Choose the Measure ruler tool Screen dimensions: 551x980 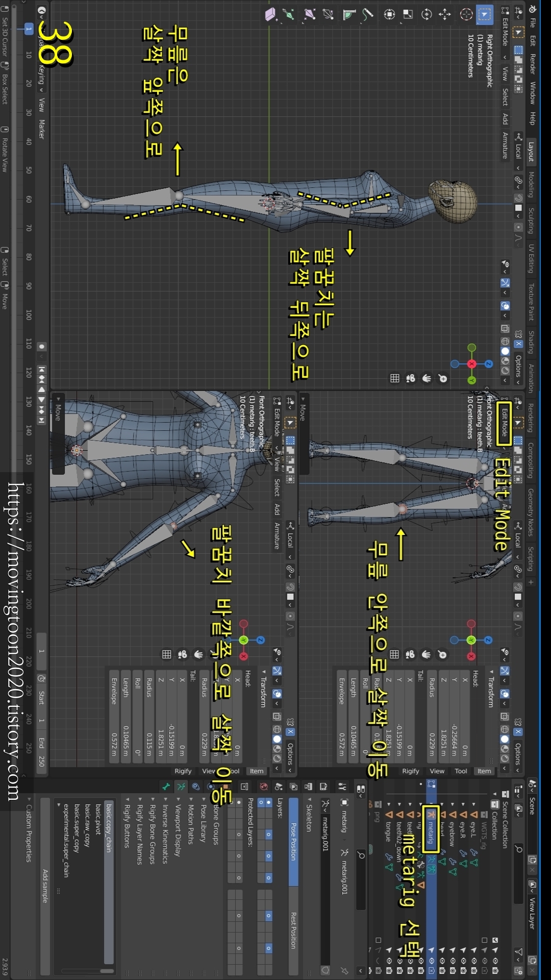[349, 15]
